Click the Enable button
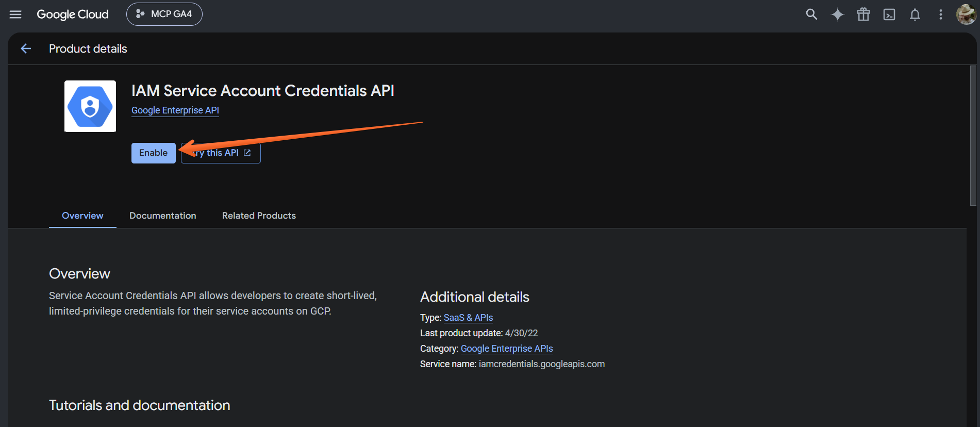 (x=154, y=153)
